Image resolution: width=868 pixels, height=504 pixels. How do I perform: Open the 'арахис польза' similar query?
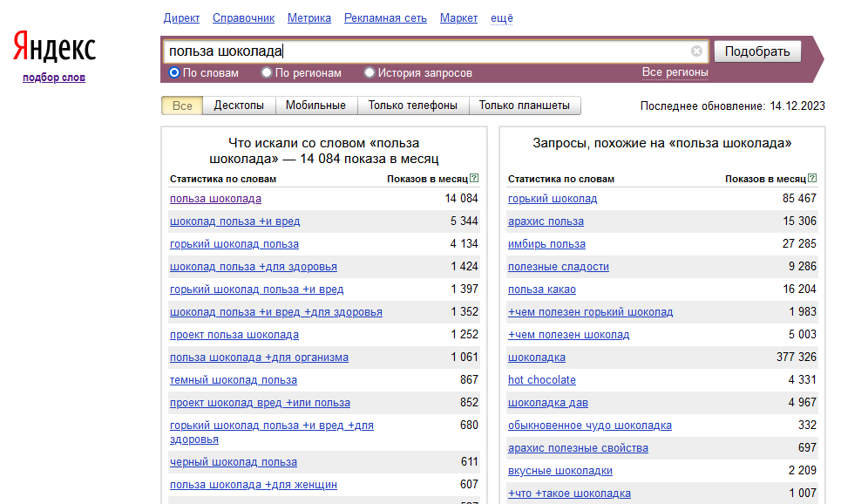[546, 221]
